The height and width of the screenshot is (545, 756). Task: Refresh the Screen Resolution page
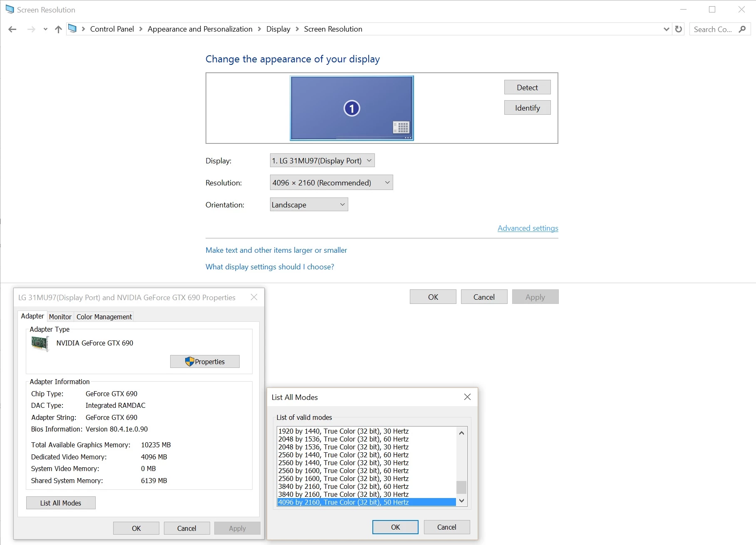pyautogui.click(x=679, y=29)
